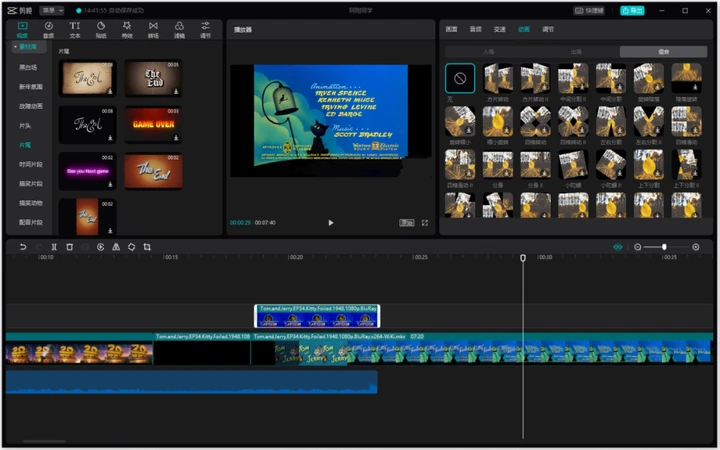Image resolution: width=720 pixels, height=450 pixels.
Task: Open the 菜单 menu dropdown
Action: [51, 10]
